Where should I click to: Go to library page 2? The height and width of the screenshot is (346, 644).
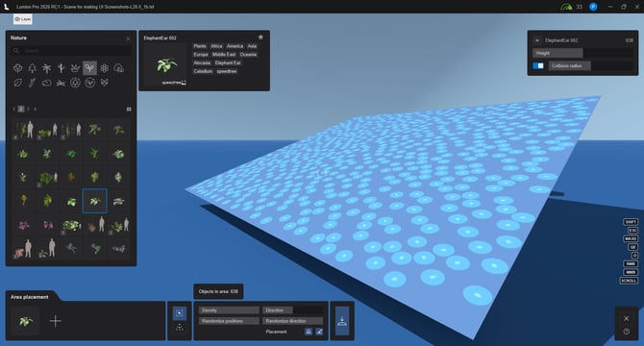21,110
